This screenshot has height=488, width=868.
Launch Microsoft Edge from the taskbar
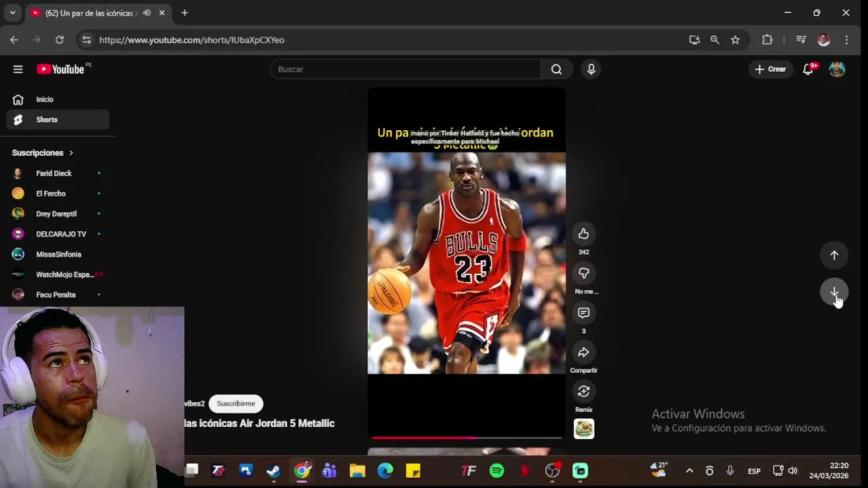click(385, 471)
